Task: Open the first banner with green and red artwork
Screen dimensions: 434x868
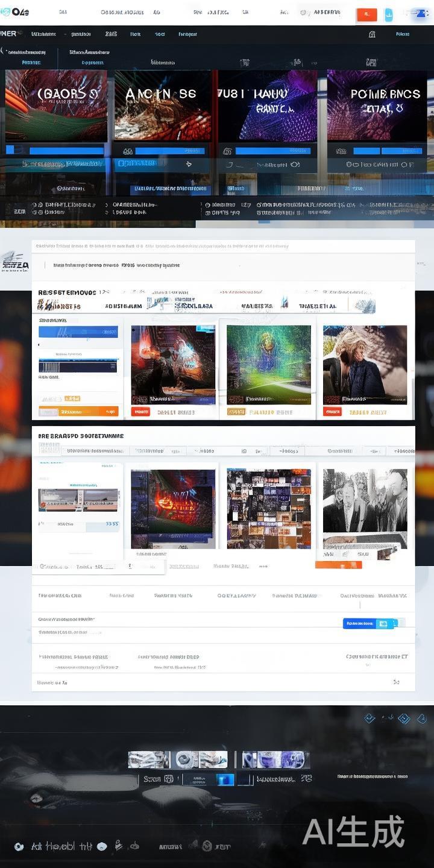Action: 56,105
